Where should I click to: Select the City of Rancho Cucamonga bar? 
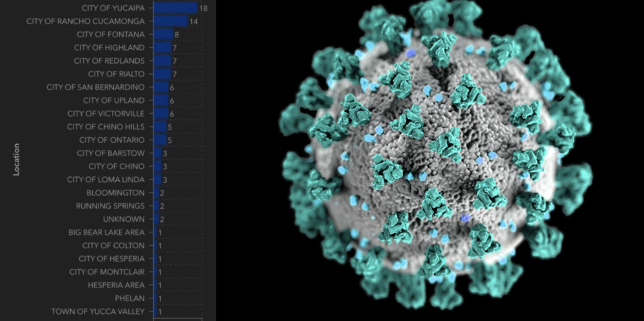coord(171,21)
